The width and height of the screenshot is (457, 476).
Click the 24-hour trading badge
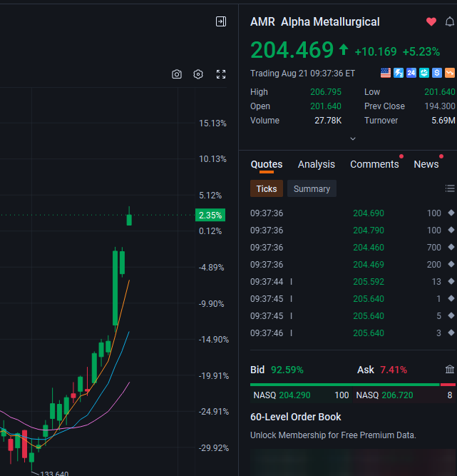point(411,73)
